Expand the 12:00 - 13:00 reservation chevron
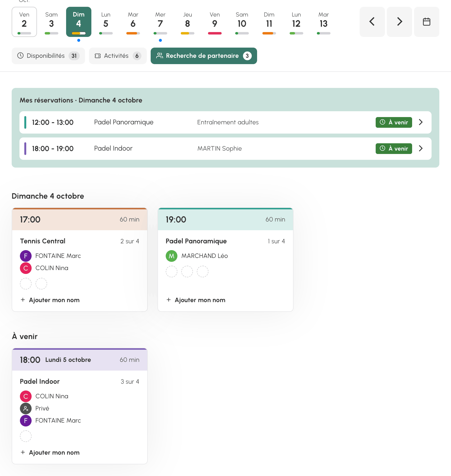This screenshot has width=451, height=476. click(421, 122)
